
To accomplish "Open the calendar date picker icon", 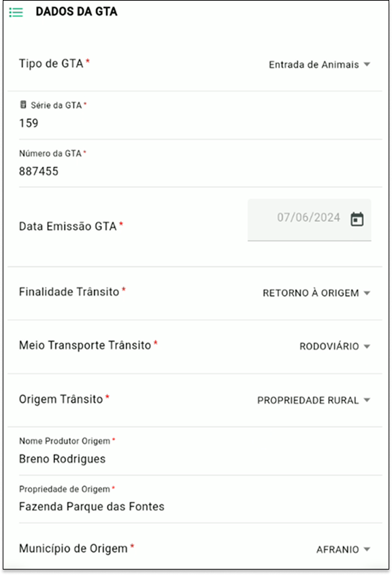I will (357, 219).
